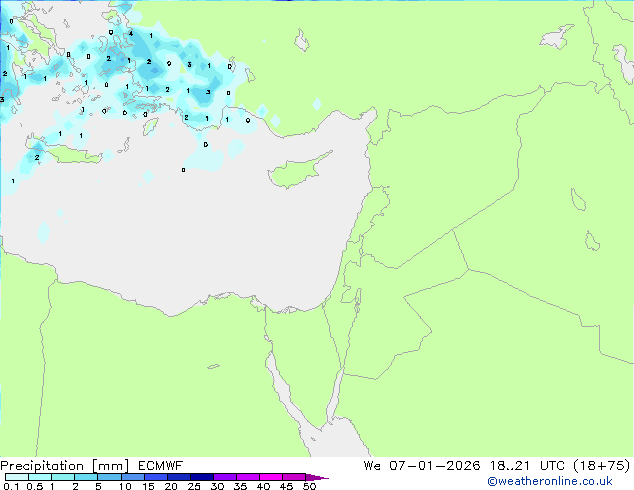634x490 pixels.
Task: Click the 'ECMWF' model label
Action: (x=161, y=466)
